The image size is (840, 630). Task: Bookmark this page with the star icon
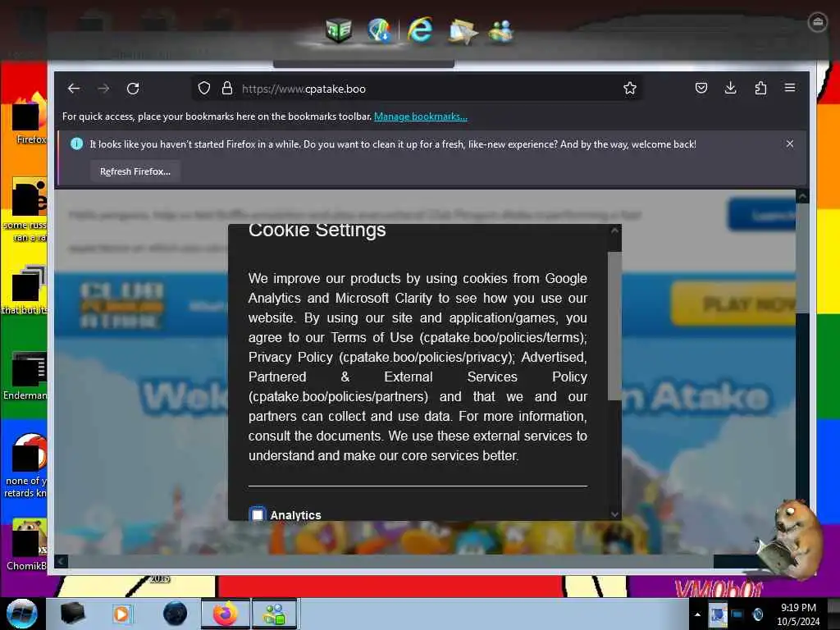point(630,89)
